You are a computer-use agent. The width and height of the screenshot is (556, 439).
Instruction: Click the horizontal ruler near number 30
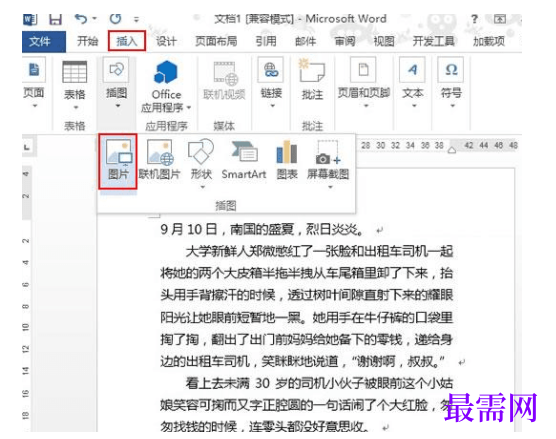click(380, 145)
